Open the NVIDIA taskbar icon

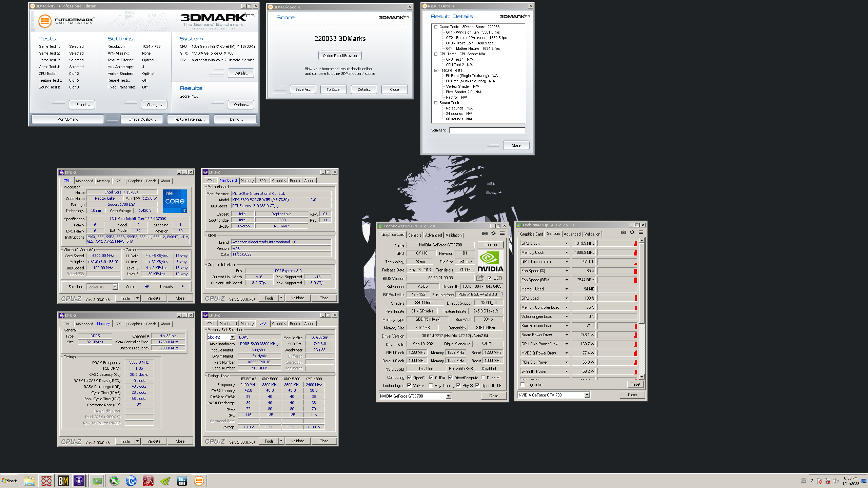pos(165,481)
